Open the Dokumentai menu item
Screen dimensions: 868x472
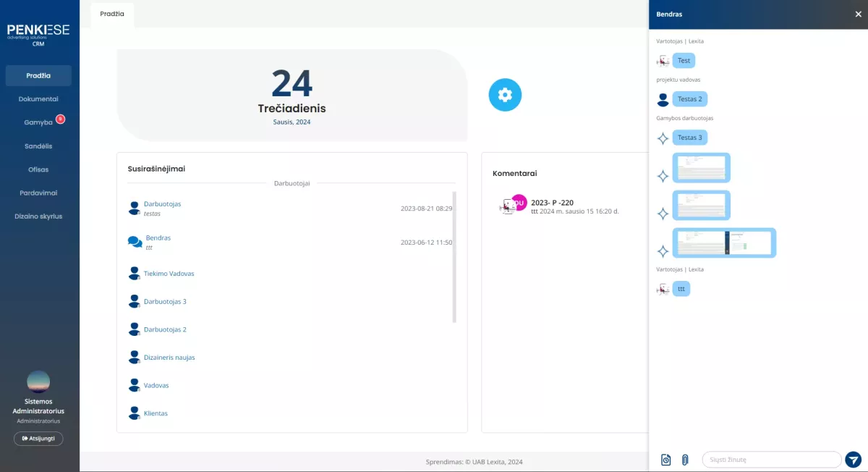38,99
